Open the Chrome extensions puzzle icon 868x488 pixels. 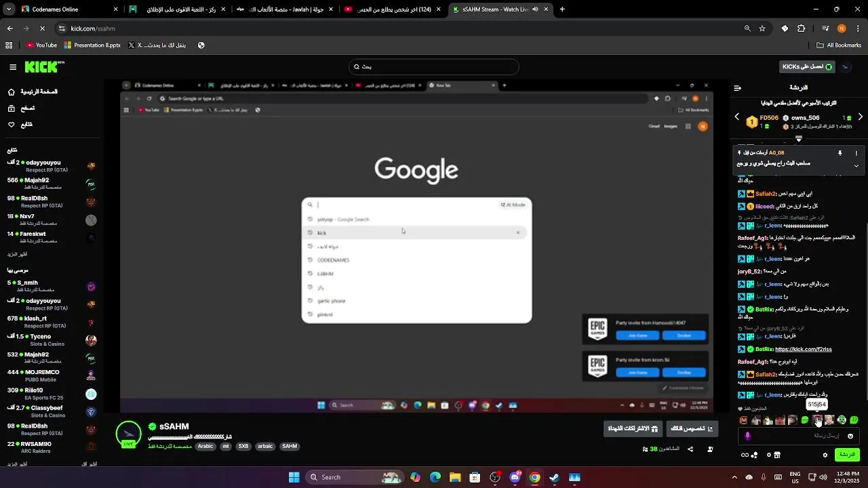[x=802, y=28]
